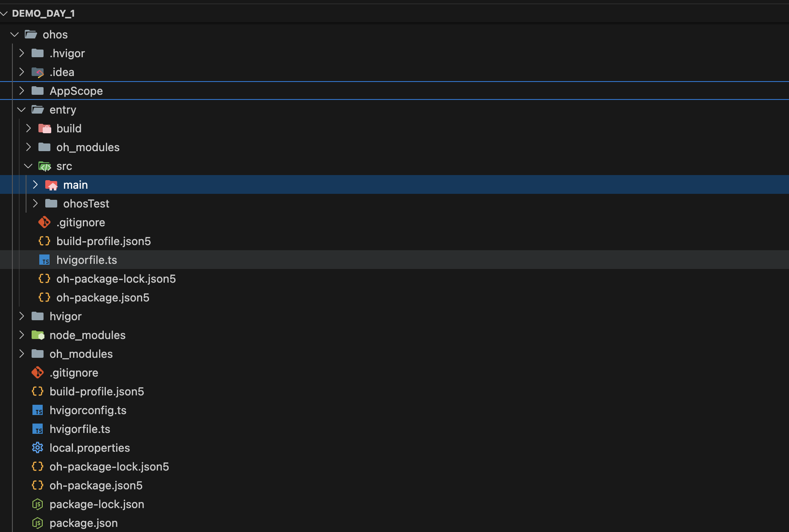Select the oh-package.json5 file under entry
The height and width of the screenshot is (532, 789).
(x=102, y=297)
